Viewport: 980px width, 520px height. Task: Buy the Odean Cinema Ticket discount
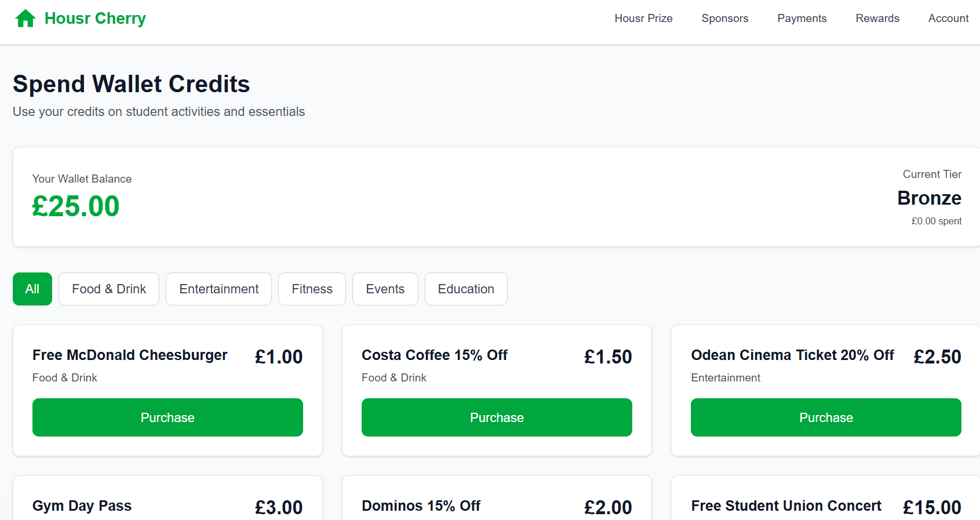coord(826,417)
